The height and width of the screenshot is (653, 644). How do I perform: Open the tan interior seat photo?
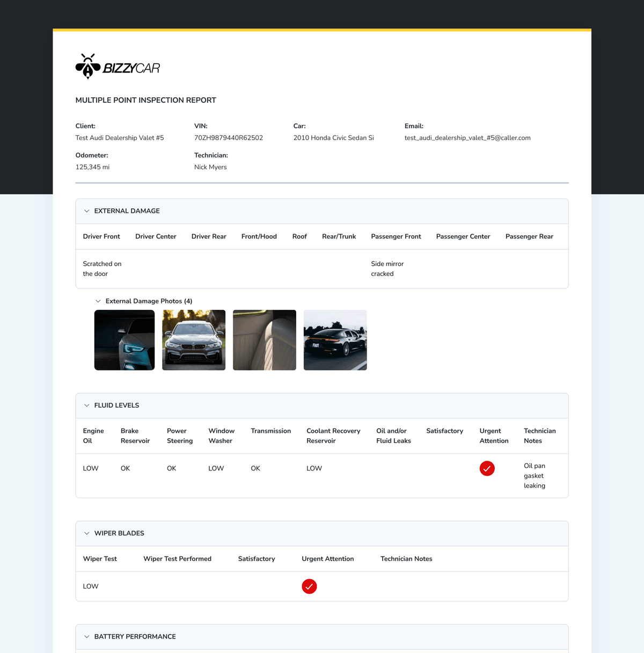point(264,339)
